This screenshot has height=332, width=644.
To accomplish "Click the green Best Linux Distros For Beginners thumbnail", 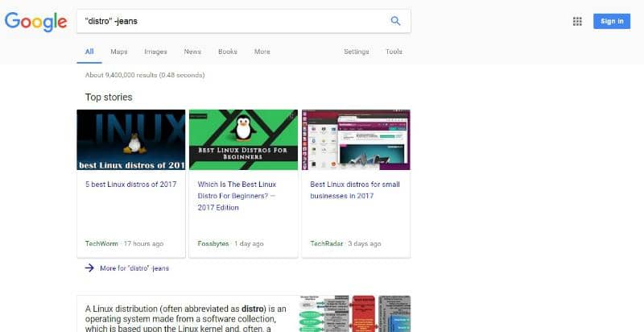I will 244,139.
